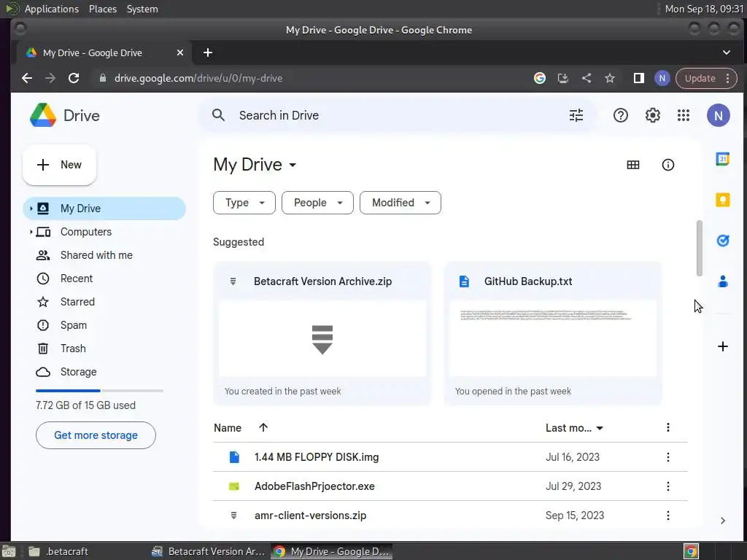Open Google Drive home logo
The height and width of the screenshot is (560, 747).
click(65, 115)
